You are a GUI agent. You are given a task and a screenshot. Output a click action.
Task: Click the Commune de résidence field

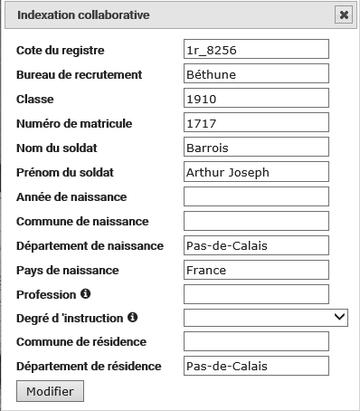[x=256, y=341]
